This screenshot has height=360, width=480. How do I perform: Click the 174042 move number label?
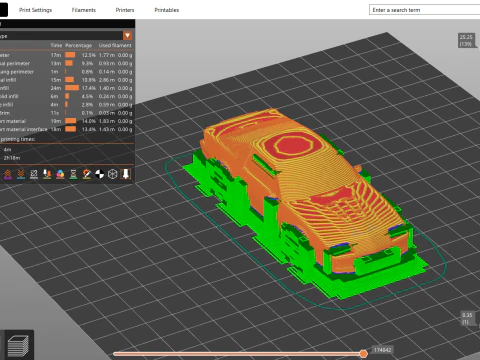coord(382,350)
